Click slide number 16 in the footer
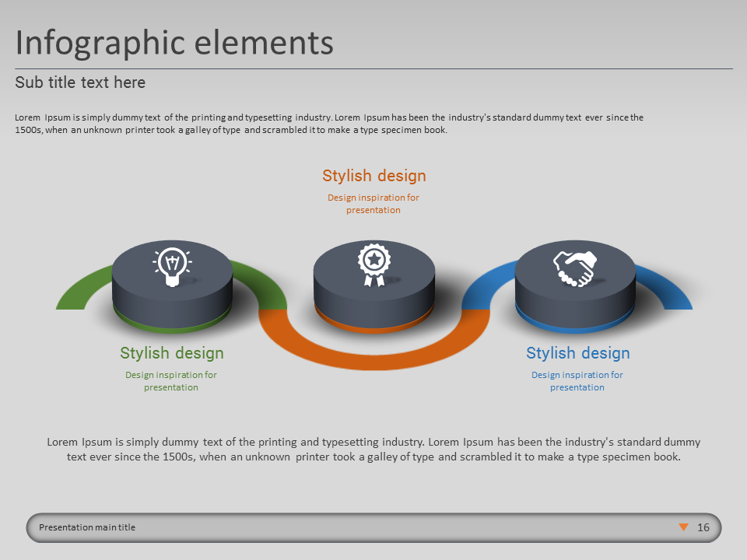This screenshot has height=560, width=747. point(703,527)
